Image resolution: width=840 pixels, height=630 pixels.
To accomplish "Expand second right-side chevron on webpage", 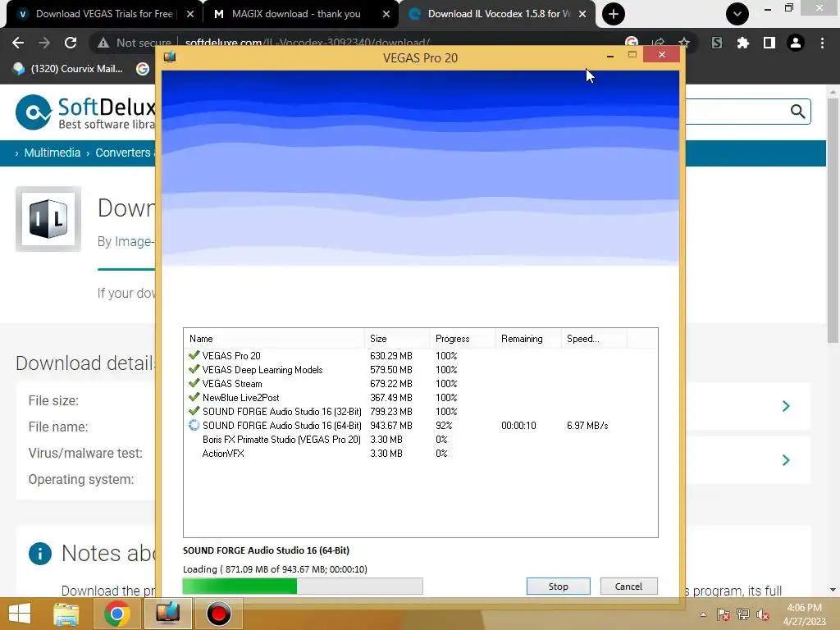I will (x=786, y=460).
